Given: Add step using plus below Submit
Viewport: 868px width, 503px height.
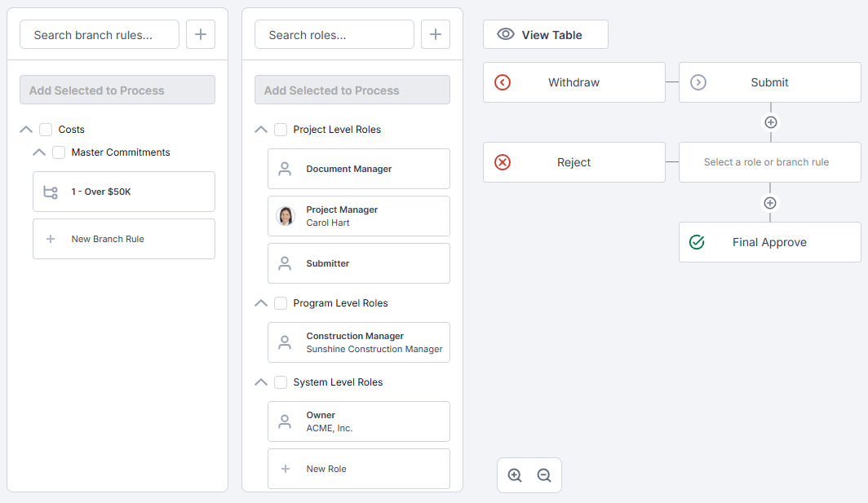Looking at the screenshot, I should click(770, 122).
